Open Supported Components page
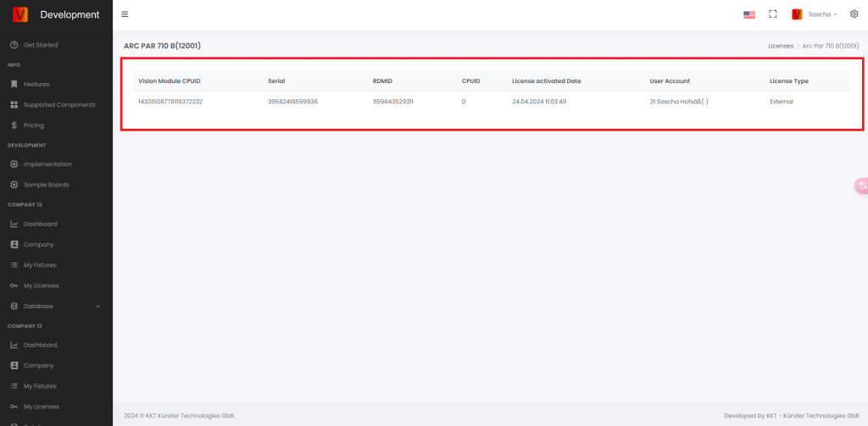This screenshot has height=426, width=868. pos(58,104)
